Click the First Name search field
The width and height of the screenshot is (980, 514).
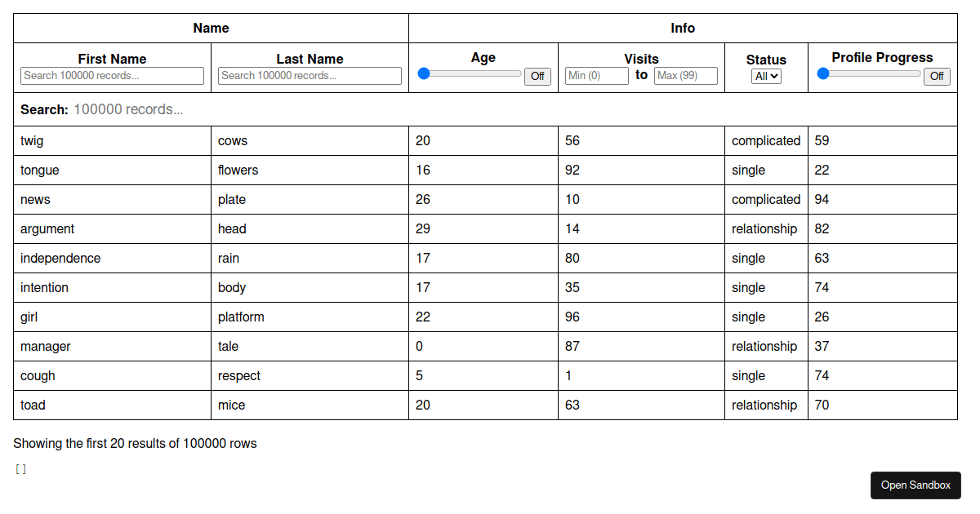coord(112,75)
